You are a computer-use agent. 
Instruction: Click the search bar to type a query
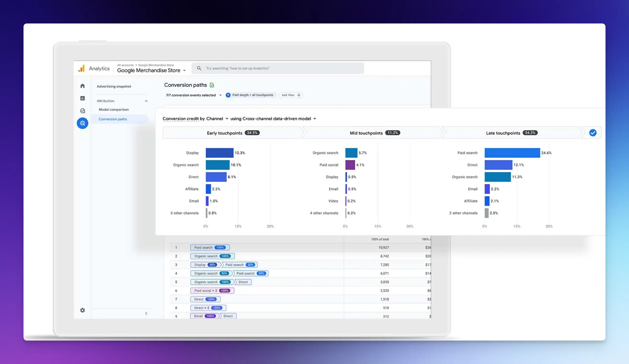[274, 68]
